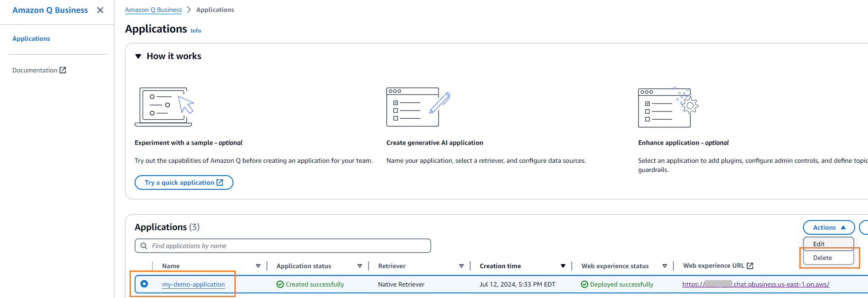Click the green check icon beside Deployed successfully
This screenshot has height=298, width=868.
point(585,284)
